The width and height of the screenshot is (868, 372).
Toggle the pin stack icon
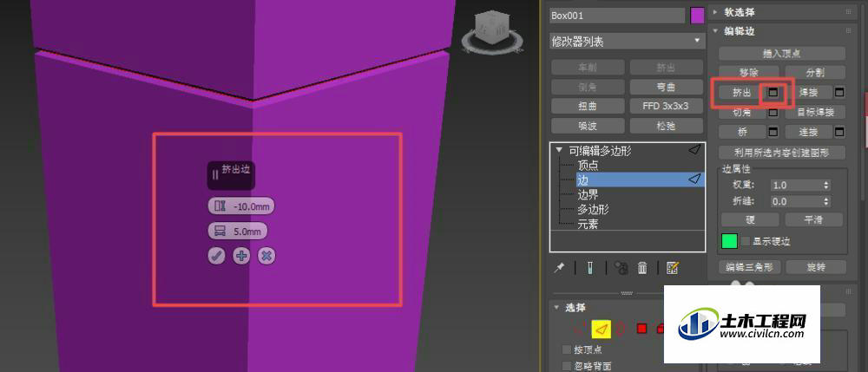(x=559, y=268)
